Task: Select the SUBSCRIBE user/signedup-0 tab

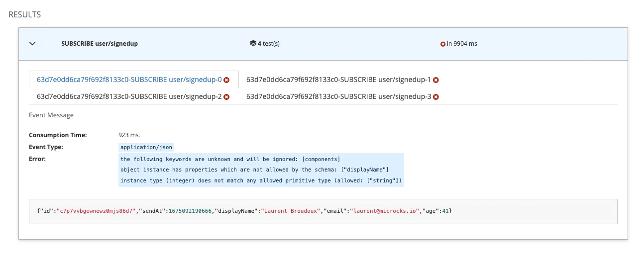Action: tap(129, 80)
